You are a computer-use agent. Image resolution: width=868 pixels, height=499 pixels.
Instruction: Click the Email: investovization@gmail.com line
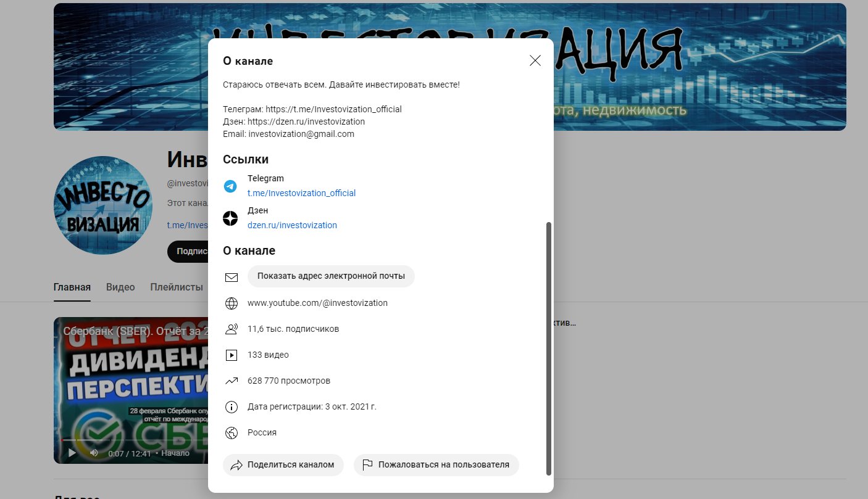point(288,134)
